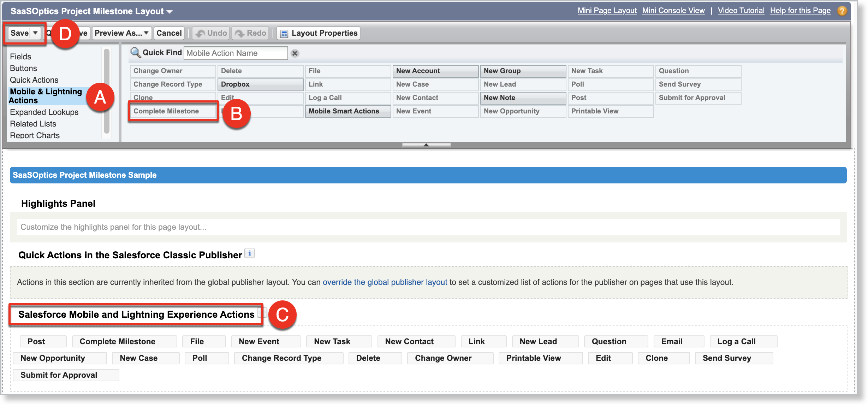Open the Save dropdown arrow
This screenshot has width=868, height=405.
point(35,33)
